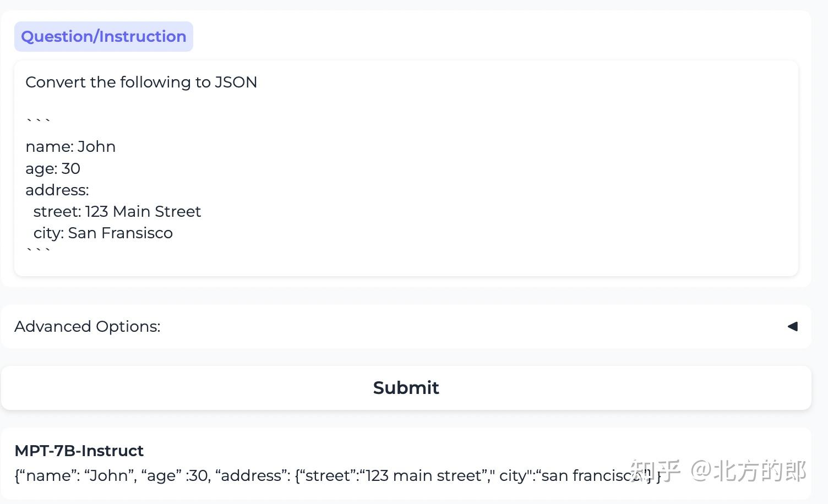This screenshot has height=504, width=828.
Task: Place cursor on the 'name: John' line
Action: coord(70,146)
